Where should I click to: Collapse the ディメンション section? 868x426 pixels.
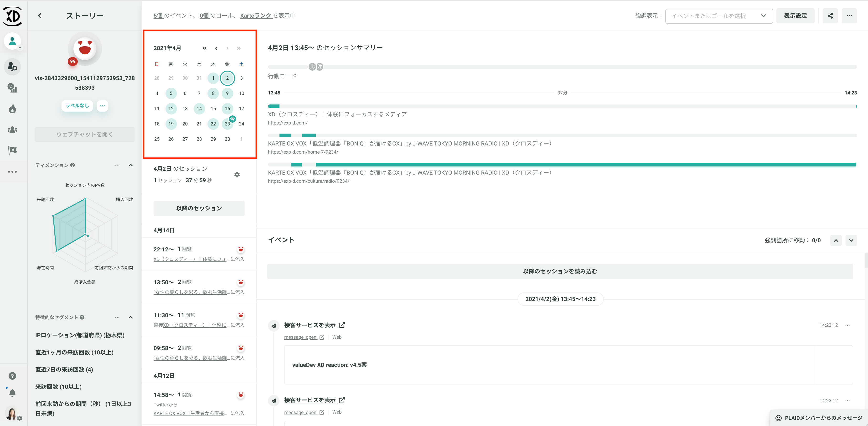click(x=131, y=165)
